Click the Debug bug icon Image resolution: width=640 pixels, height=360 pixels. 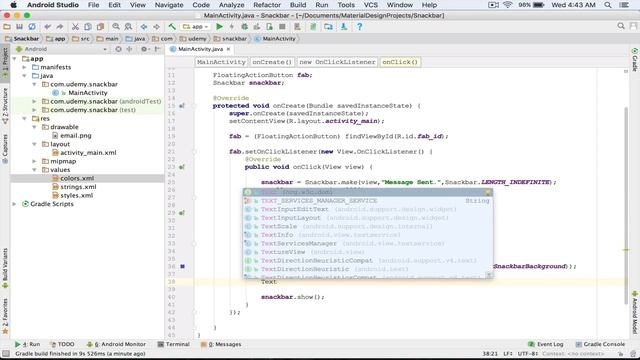[x=244, y=27]
